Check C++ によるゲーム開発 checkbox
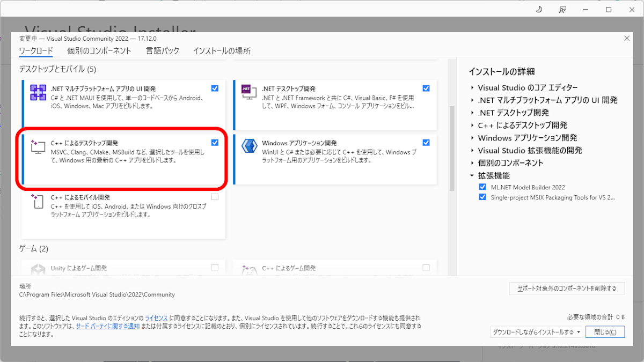The width and height of the screenshot is (644, 362). 426,268
